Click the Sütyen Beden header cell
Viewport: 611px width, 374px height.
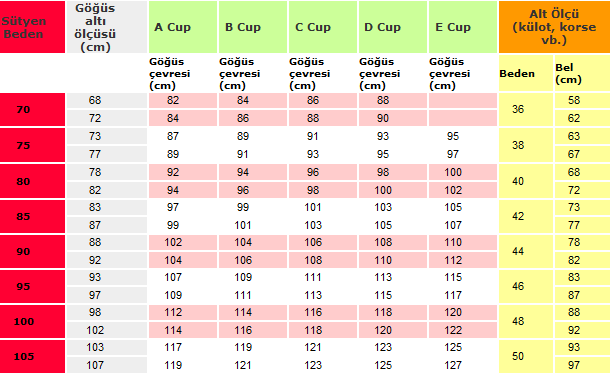[32, 27]
